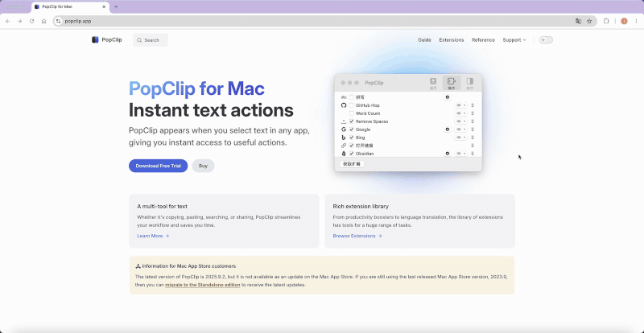Open the settings gear for Google
Viewport: 644px width, 333px height.
(448, 129)
